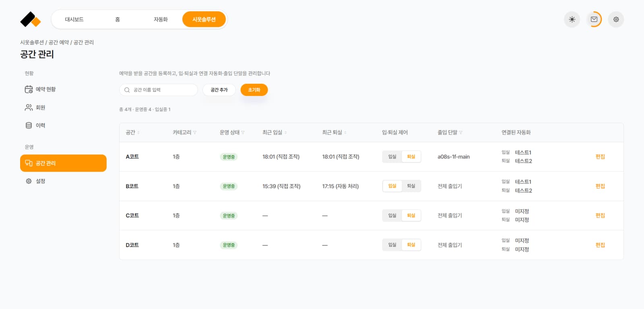This screenshot has width=644, height=309.
Task: Edit the C코트 row via 편집
Action: pyautogui.click(x=600, y=216)
